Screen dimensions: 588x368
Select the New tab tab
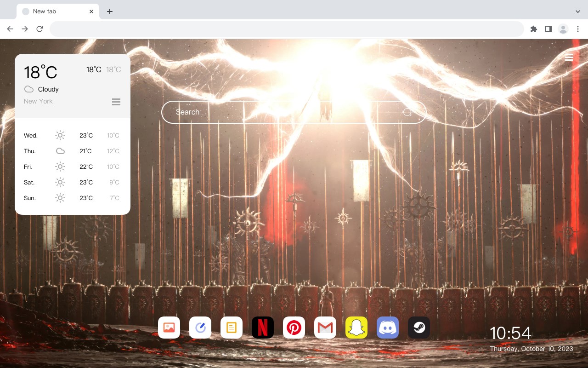[x=58, y=11]
